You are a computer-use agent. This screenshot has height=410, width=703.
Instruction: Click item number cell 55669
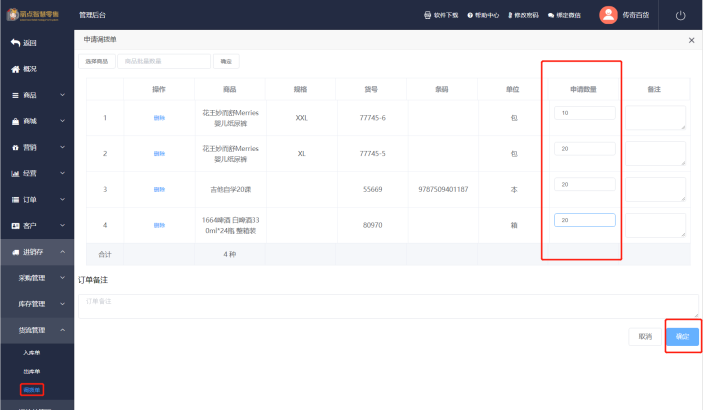point(372,190)
